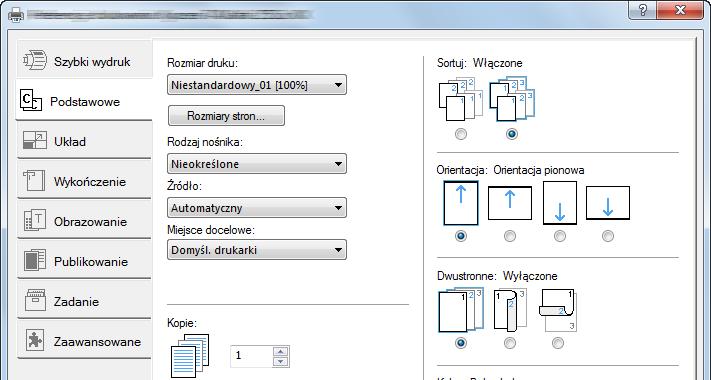The width and height of the screenshot is (711, 380).
Task: Click the uncollated pages Sortuj icon
Action: pyautogui.click(x=460, y=100)
